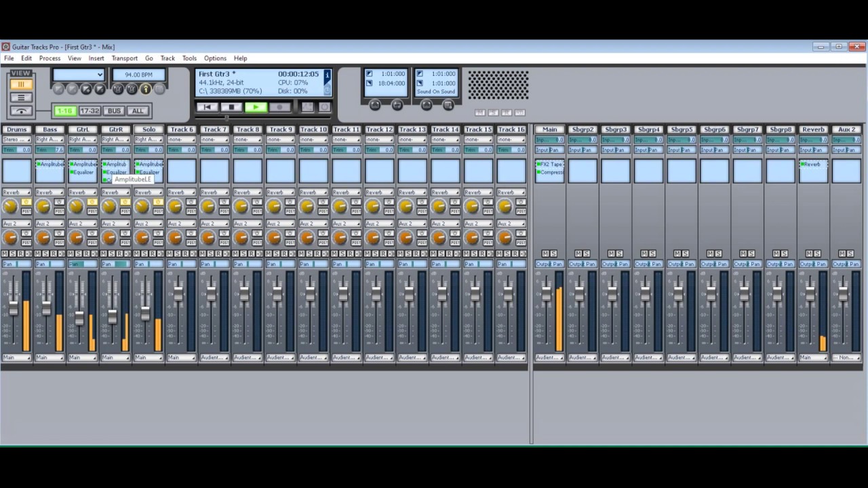Click the yellow-highlighted tuner icon
This screenshot has height=488, width=868.
click(145, 89)
